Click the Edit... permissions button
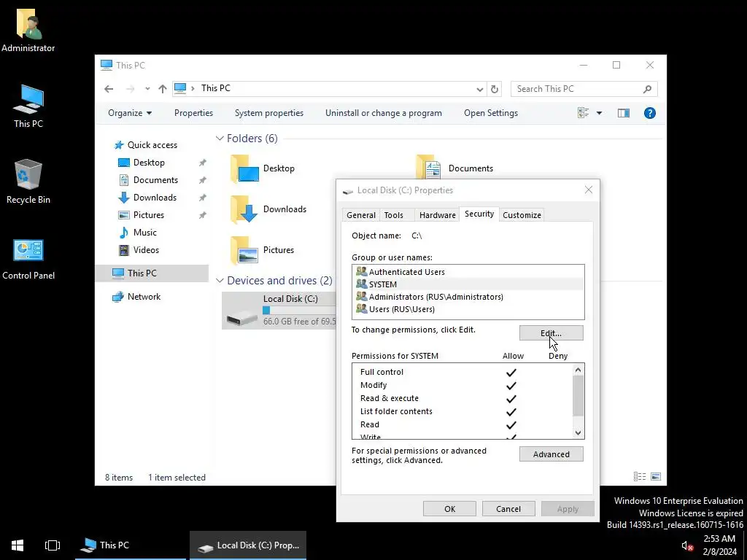 point(551,332)
